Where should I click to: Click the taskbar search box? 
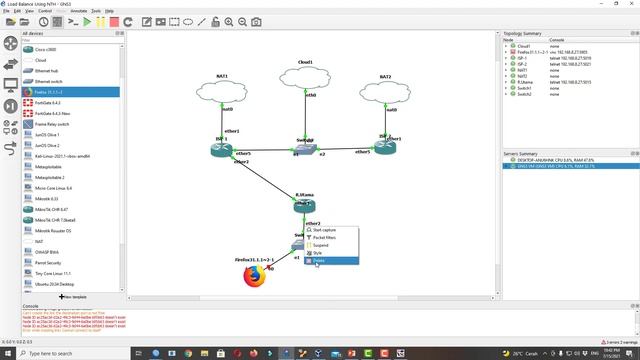coord(73,353)
